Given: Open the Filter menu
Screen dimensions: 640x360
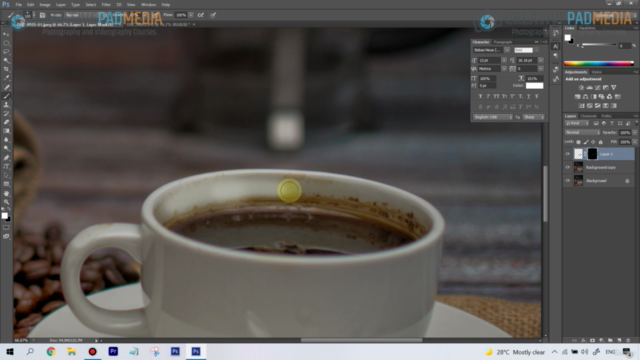Looking at the screenshot, I should (x=106, y=4).
